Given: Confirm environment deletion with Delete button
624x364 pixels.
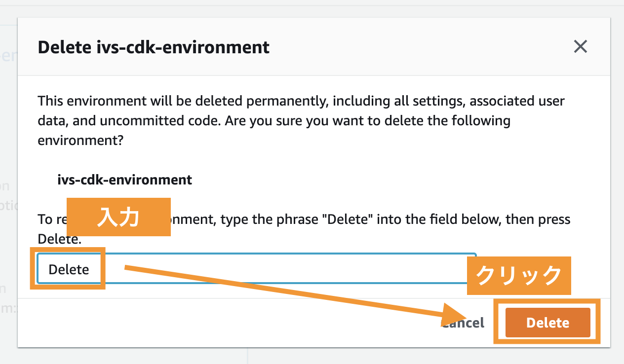Looking at the screenshot, I should pyautogui.click(x=547, y=323).
